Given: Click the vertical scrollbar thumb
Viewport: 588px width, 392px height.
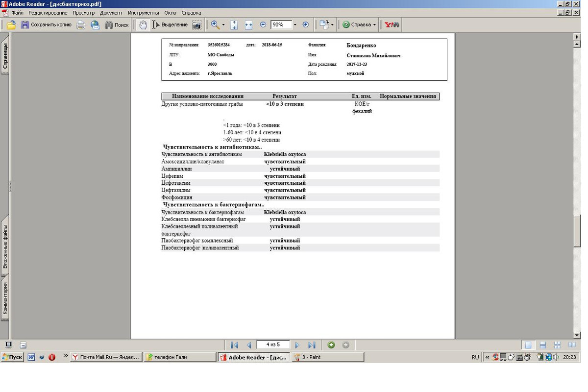Looking at the screenshot, I should coord(577,231).
